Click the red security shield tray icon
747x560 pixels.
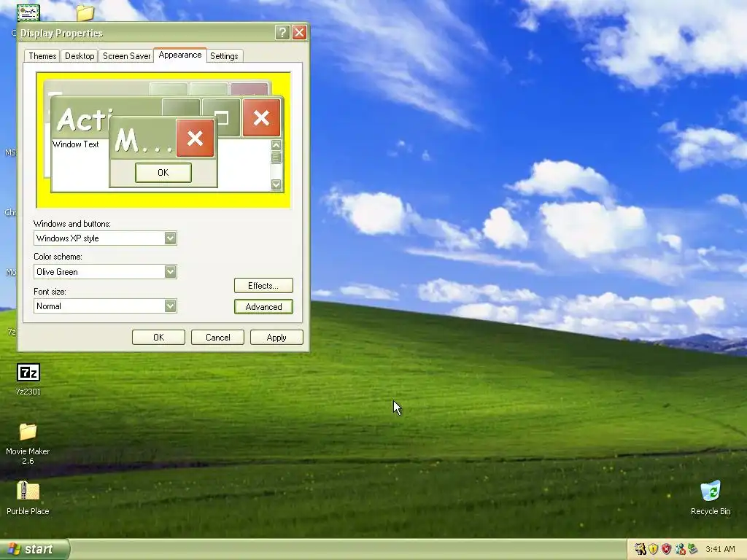coord(667,549)
